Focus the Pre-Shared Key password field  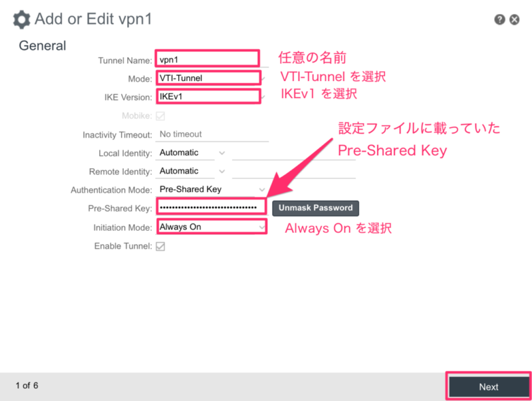(211, 207)
